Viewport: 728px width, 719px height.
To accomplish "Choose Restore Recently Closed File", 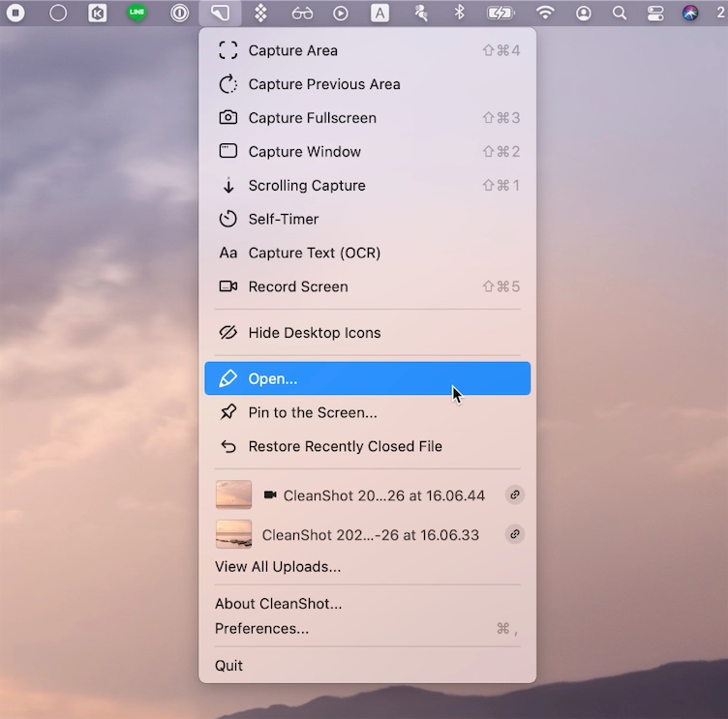I will tap(367, 446).
